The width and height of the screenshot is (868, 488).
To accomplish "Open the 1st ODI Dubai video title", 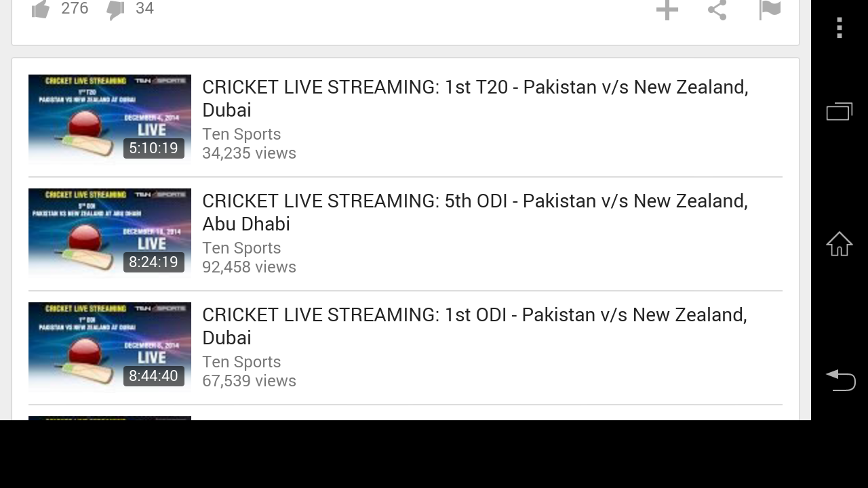I will (474, 326).
